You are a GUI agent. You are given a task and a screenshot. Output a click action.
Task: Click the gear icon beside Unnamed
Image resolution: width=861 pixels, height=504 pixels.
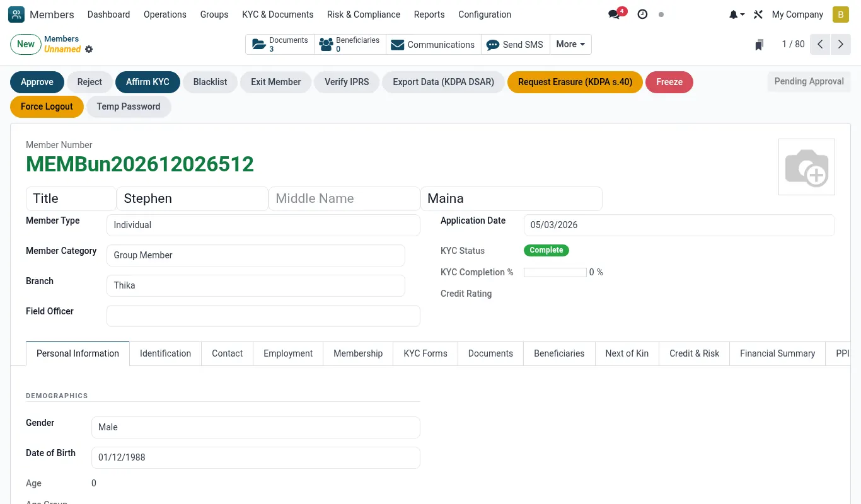pos(89,49)
